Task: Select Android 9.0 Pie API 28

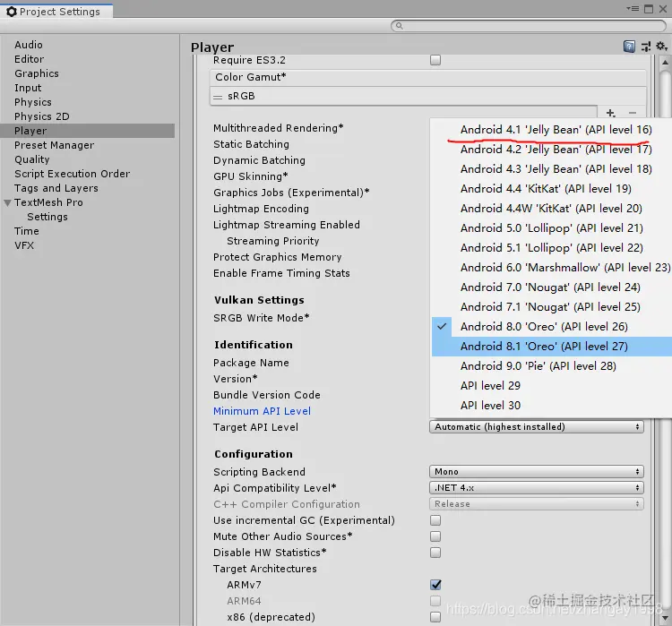Action: point(552,366)
